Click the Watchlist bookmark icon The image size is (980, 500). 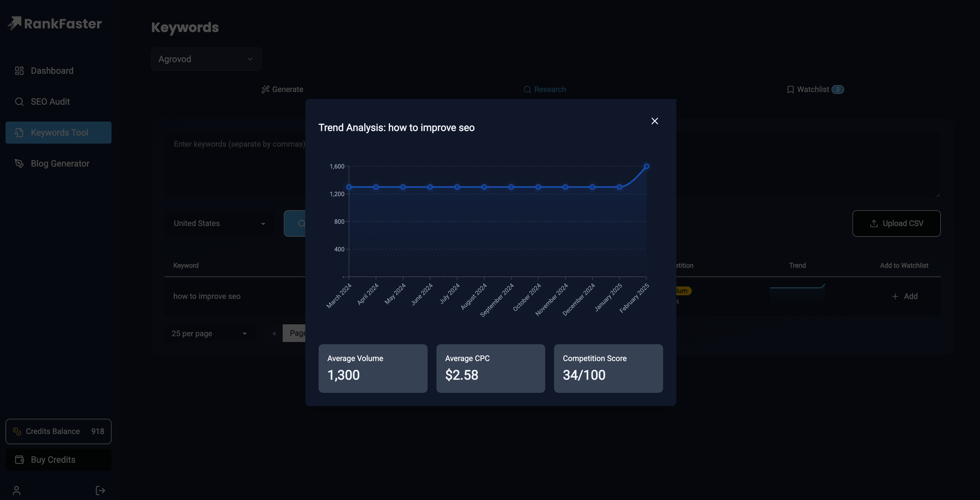(x=790, y=90)
